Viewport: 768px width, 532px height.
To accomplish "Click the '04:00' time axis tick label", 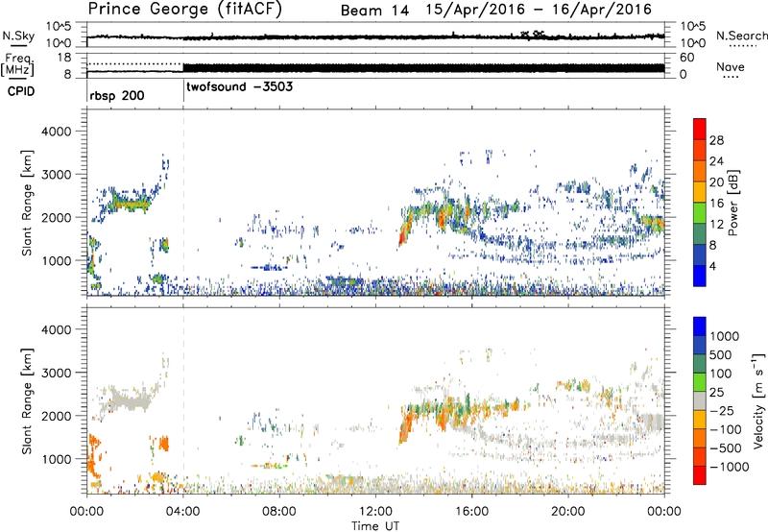I will coord(182,512).
